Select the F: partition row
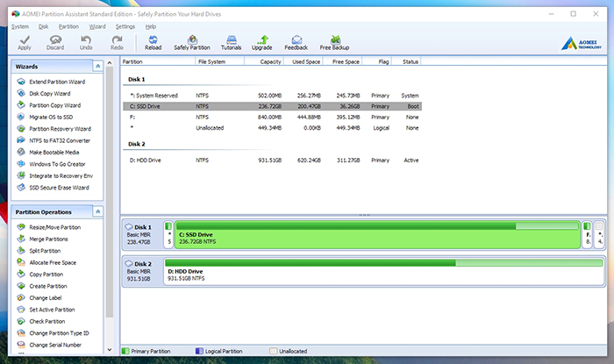Screen dimensions: 614x364 coord(272,117)
